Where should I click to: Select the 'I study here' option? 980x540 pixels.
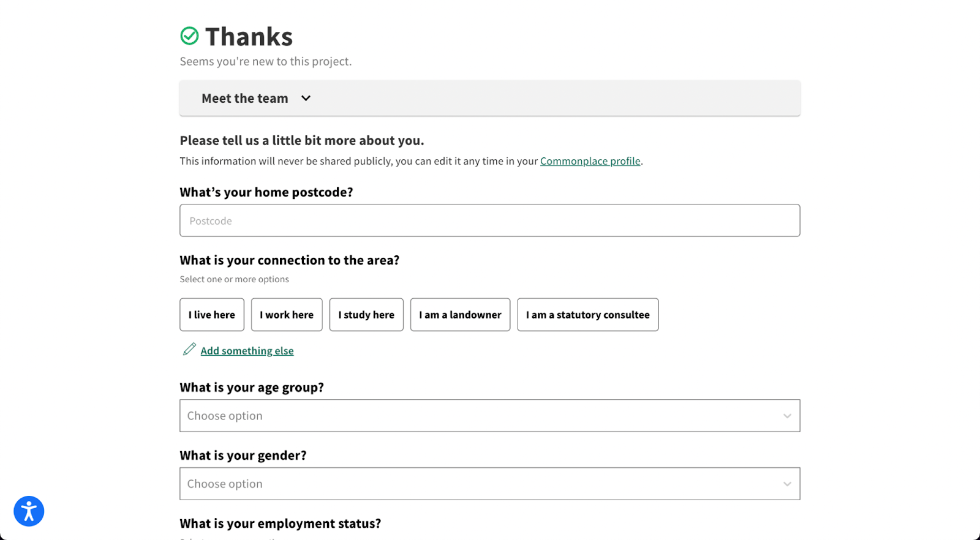click(x=366, y=315)
